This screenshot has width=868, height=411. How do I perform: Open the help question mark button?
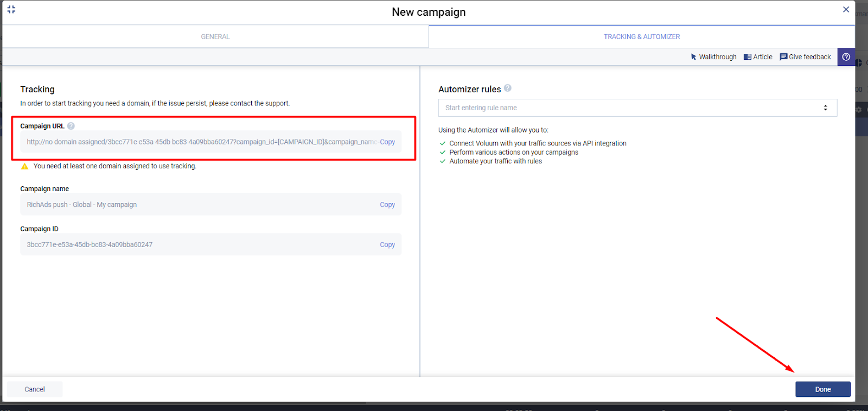846,57
